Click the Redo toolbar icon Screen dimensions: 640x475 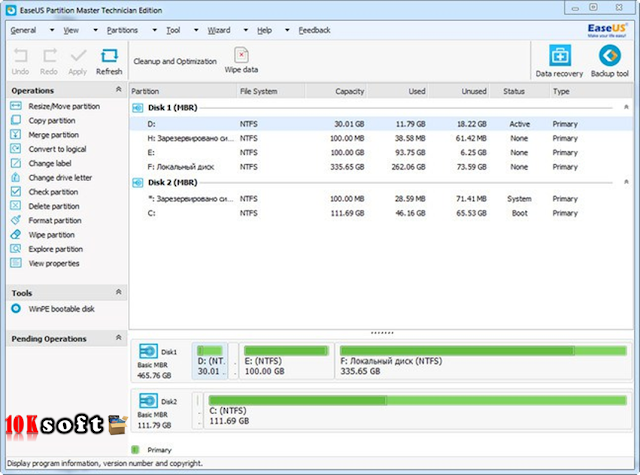49,55
